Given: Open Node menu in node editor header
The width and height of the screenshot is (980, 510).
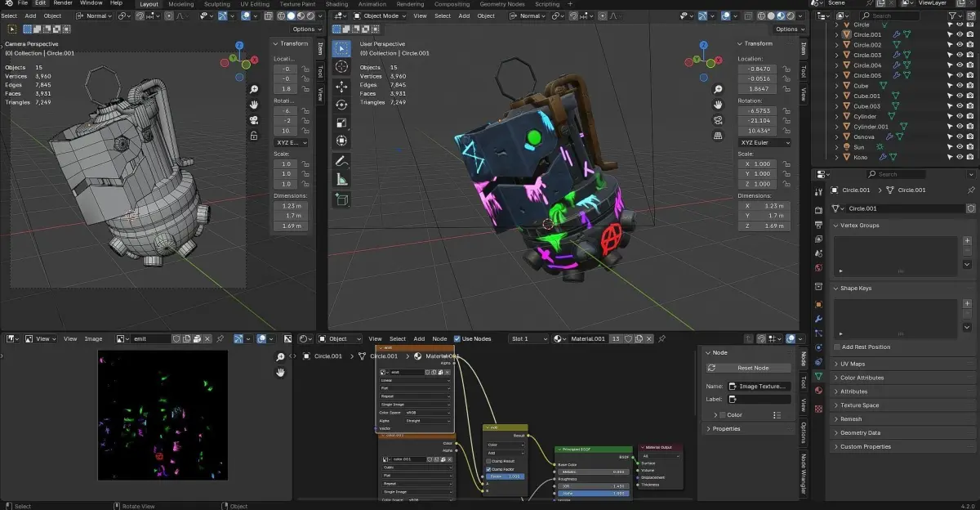Looking at the screenshot, I should tap(439, 338).
